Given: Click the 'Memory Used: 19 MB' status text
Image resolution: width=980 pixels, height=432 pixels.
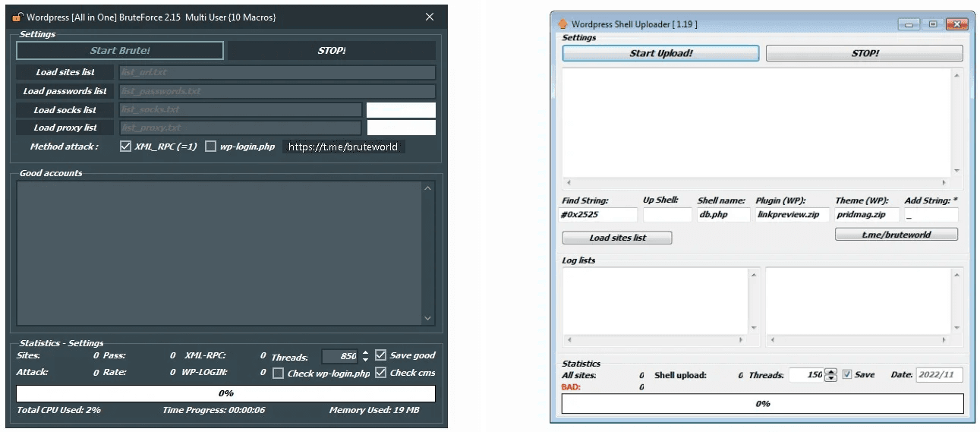Looking at the screenshot, I should point(374,410).
